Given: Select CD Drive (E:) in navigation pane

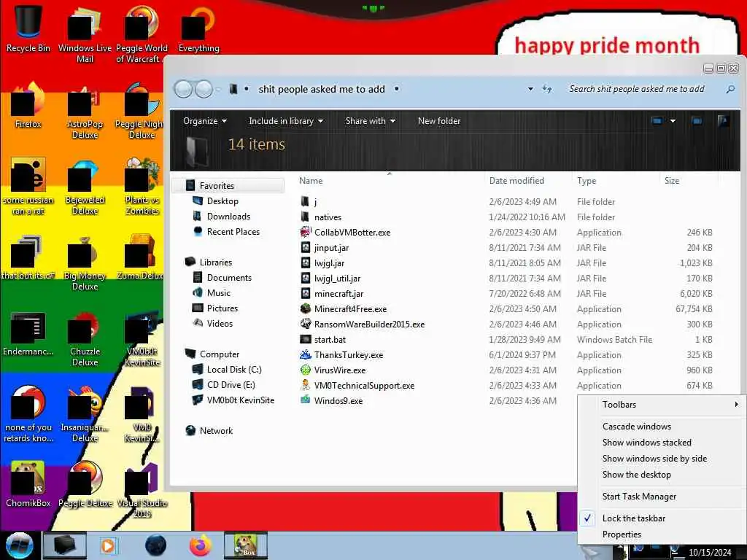Looking at the screenshot, I should click(x=231, y=385).
